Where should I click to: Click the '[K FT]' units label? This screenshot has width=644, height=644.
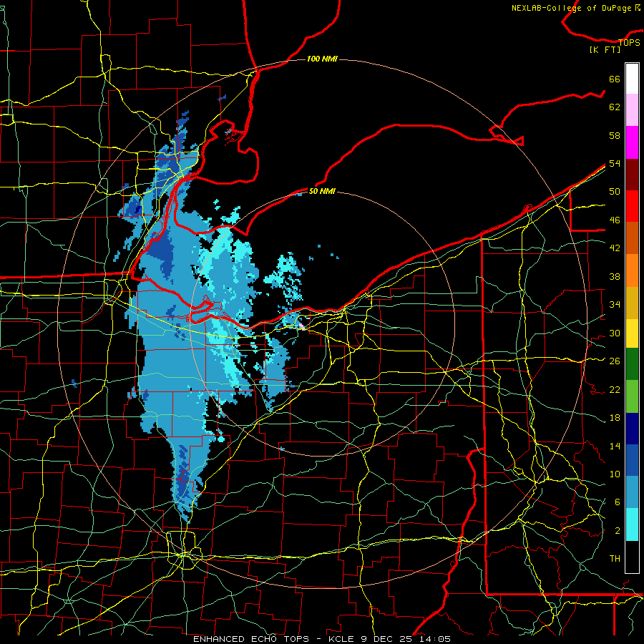[605, 50]
